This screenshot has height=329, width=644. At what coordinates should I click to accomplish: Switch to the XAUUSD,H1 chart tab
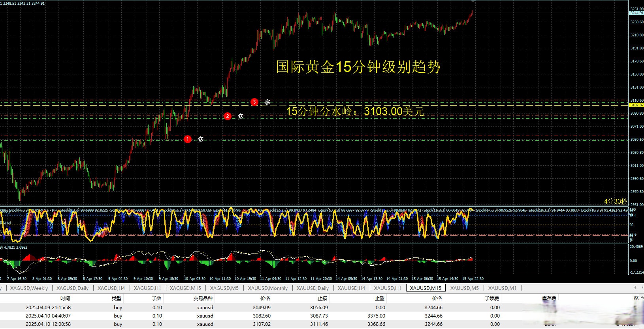pos(387,288)
